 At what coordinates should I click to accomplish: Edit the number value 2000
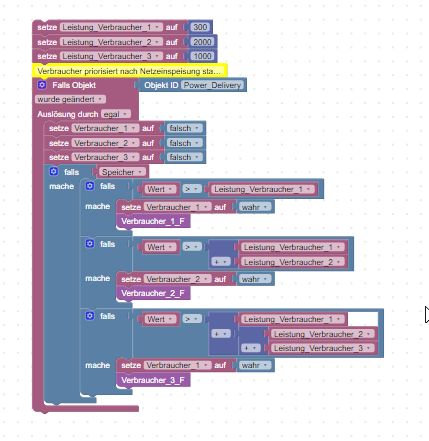coord(202,42)
